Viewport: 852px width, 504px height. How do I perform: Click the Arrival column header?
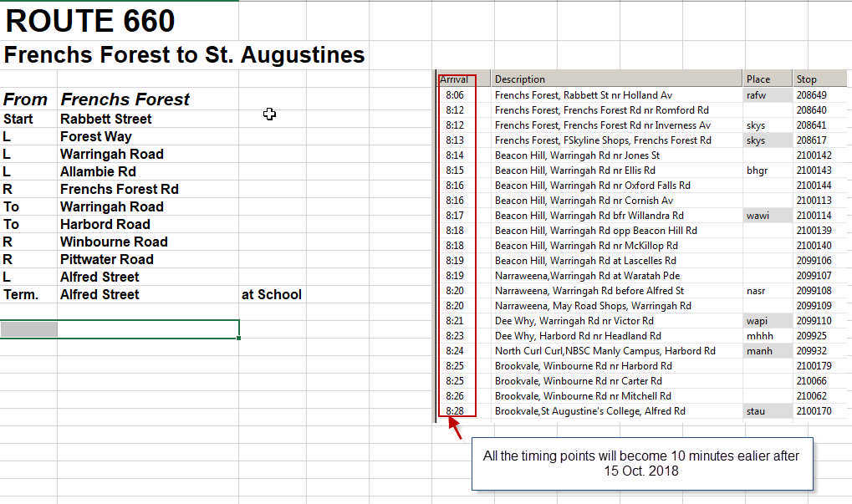(x=455, y=79)
